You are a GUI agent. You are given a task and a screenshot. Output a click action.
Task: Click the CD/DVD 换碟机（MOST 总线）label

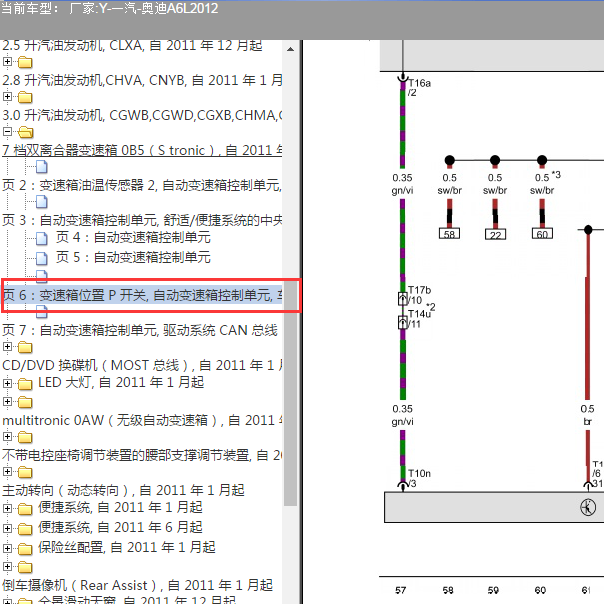142,365
